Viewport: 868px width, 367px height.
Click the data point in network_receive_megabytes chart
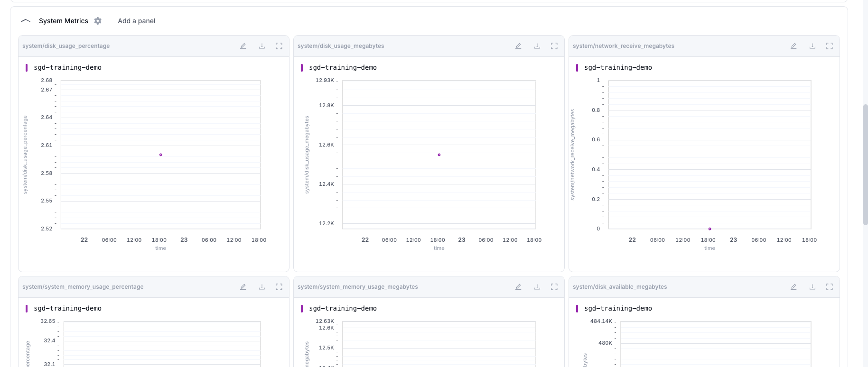point(709,229)
